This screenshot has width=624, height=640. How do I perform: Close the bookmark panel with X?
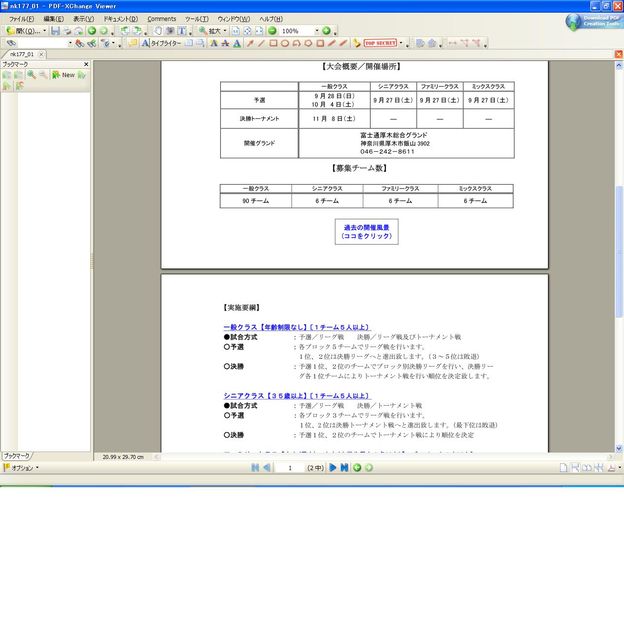coord(85,64)
